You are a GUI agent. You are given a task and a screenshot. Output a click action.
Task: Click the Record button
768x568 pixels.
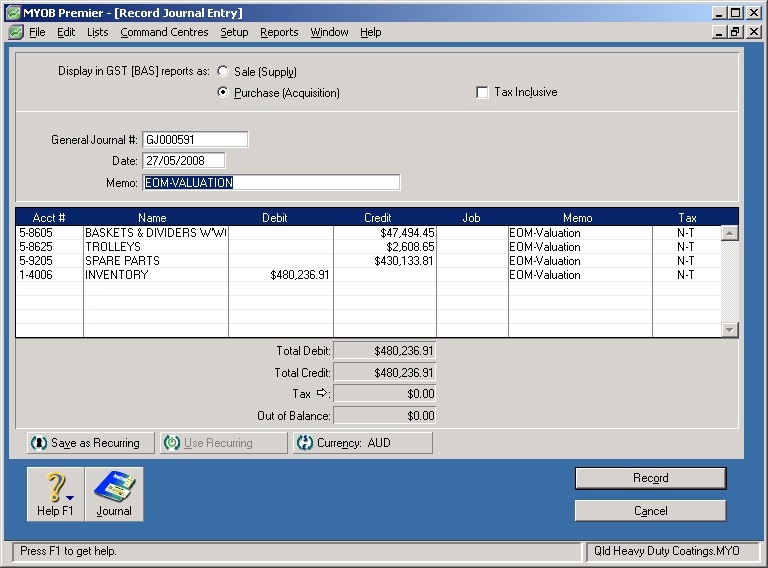pyautogui.click(x=650, y=478)
